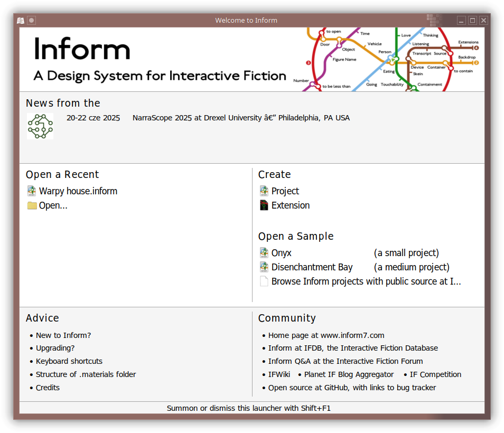
Task: Open the Credits link
Action: [48, 388]
